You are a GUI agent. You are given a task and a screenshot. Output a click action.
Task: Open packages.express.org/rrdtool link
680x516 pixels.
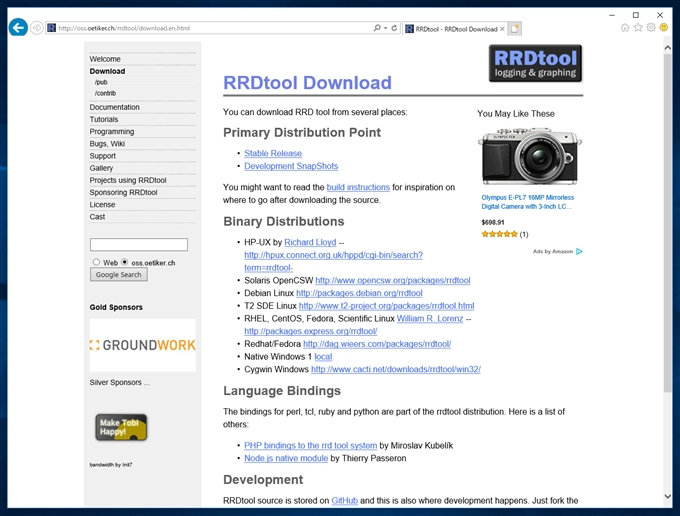click(311, 331)
